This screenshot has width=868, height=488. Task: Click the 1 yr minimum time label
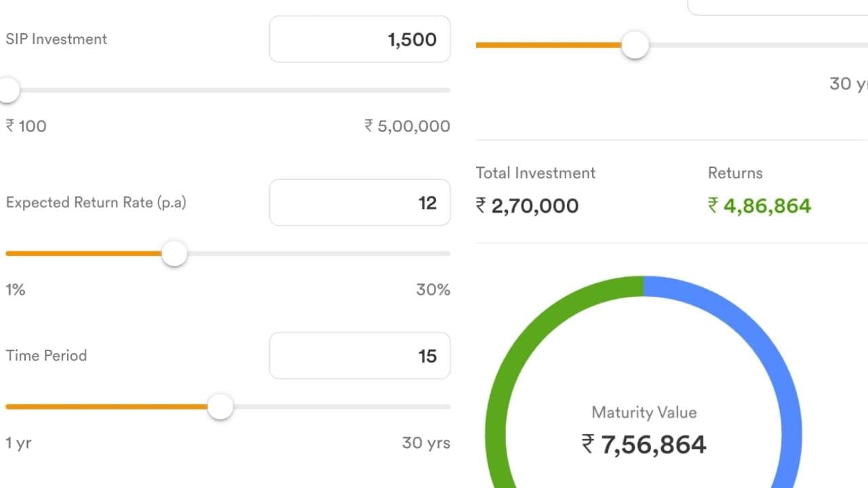(x=18, y=443)
